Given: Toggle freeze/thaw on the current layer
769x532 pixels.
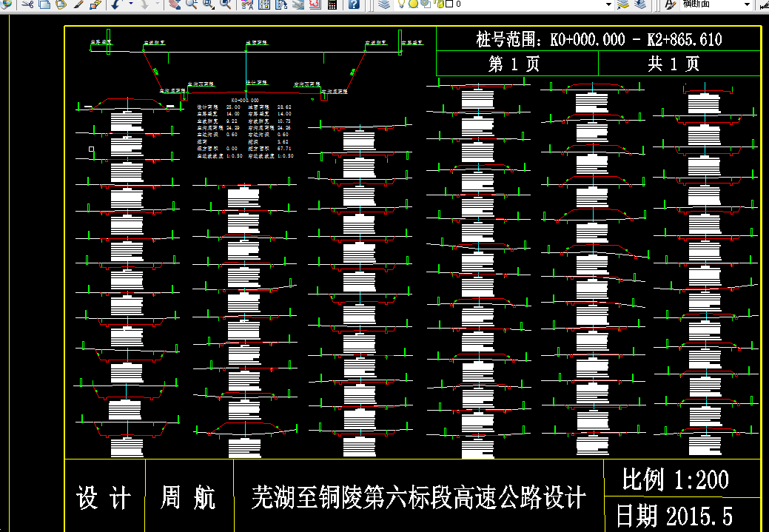Looking at the screenshot, I should (413, 6).
